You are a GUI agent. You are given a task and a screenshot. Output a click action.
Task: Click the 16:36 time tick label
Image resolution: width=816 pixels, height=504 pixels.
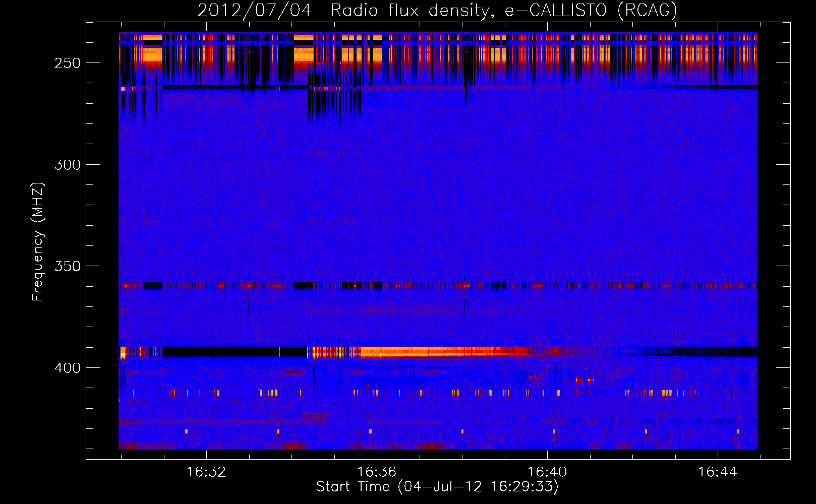click(x=377, y=472)
